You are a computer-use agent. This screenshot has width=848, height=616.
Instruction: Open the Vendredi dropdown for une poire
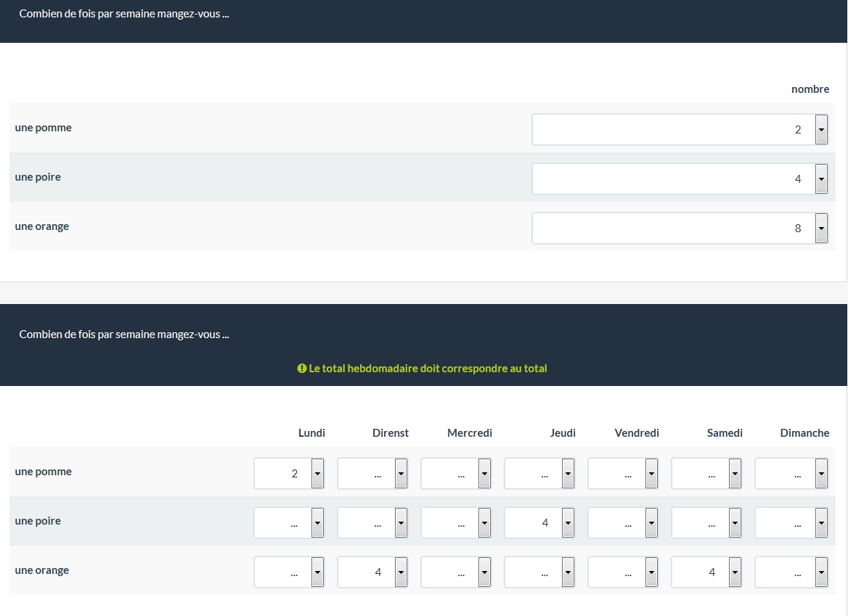(623, 523)
